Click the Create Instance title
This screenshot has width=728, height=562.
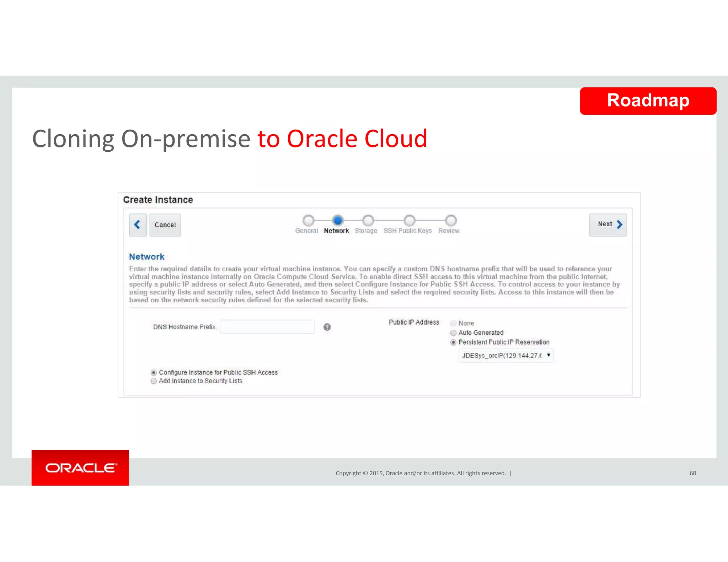click(x=158, y=200)
